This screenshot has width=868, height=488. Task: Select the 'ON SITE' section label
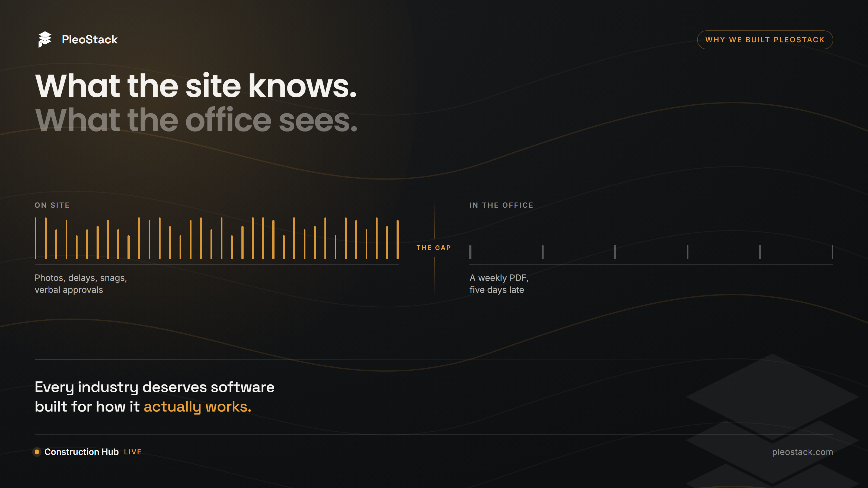pyautogui.click(x=52, y=205)
